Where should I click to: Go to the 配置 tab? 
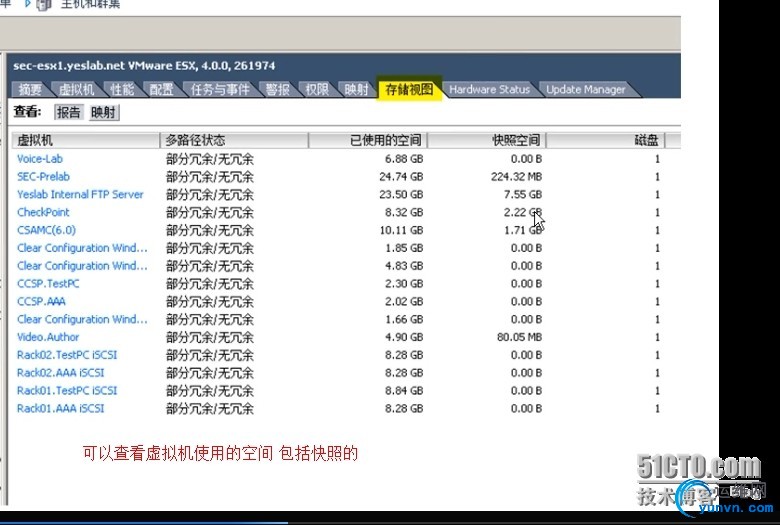pos(161,90)
